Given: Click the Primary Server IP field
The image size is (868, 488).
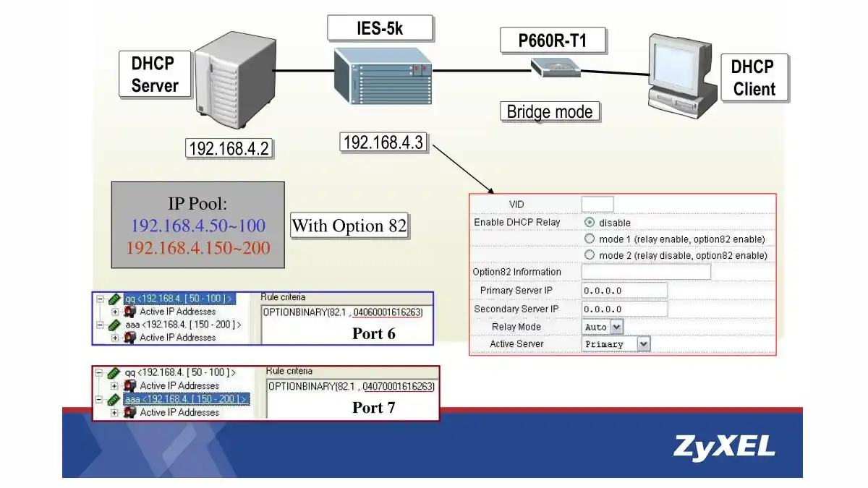Looking at the screenshot, I should click(624, 291).
